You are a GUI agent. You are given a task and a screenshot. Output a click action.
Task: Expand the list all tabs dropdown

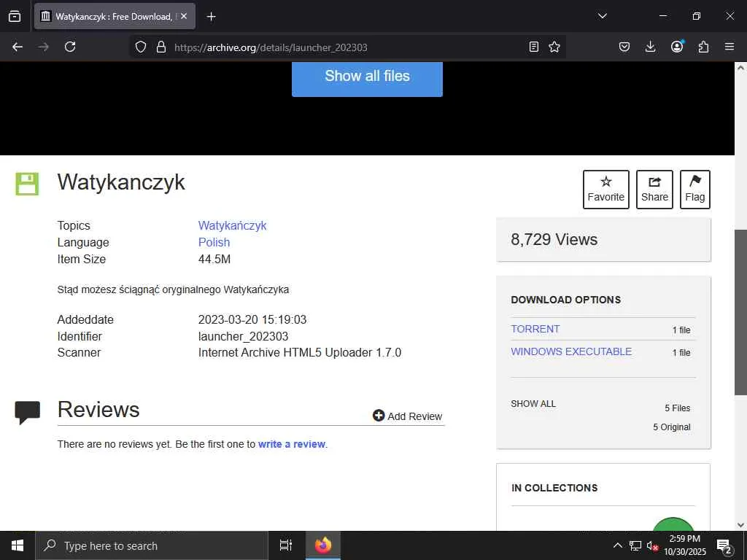[602, 16]
